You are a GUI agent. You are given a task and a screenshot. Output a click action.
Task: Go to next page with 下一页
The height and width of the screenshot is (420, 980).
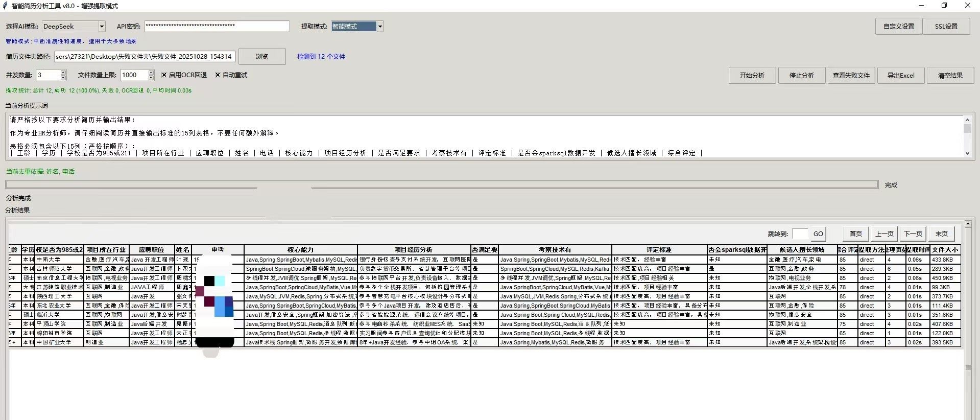[913, 234]
